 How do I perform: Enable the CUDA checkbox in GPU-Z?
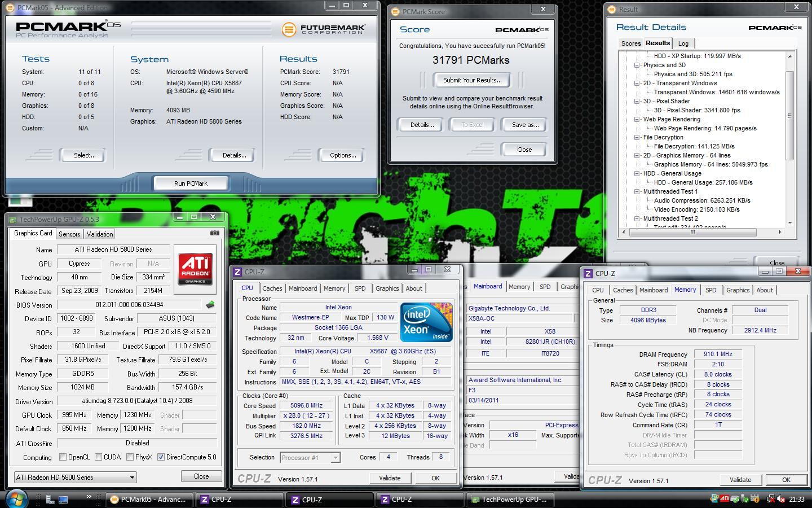(x=99, y=457)
